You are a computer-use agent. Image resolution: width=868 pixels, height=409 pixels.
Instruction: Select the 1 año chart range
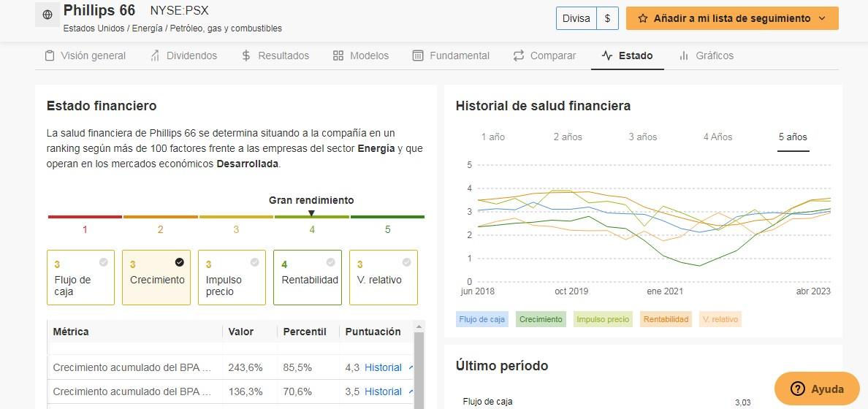[x=492, y=137]
